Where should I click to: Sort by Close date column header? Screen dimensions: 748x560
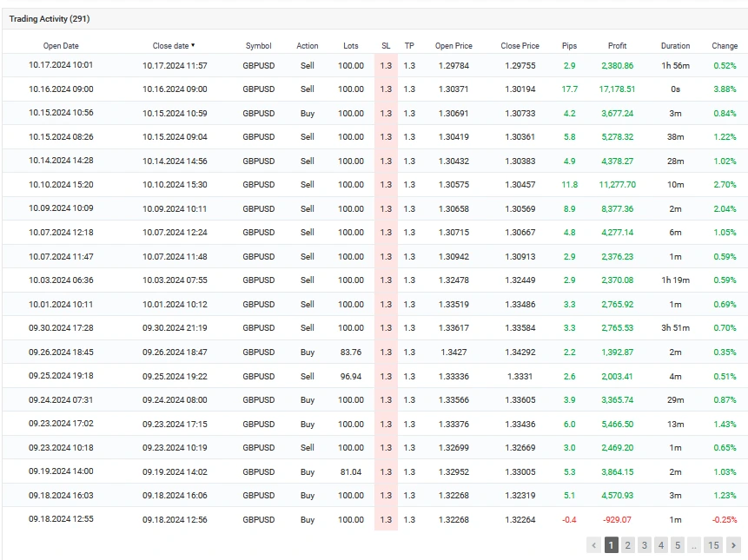click(174, 46)
